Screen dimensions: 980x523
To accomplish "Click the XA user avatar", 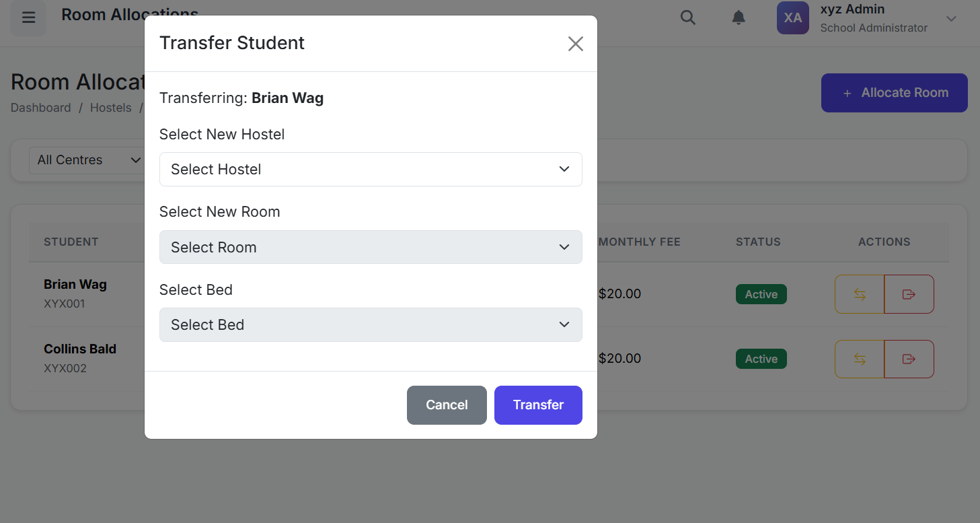I will 792,18.
